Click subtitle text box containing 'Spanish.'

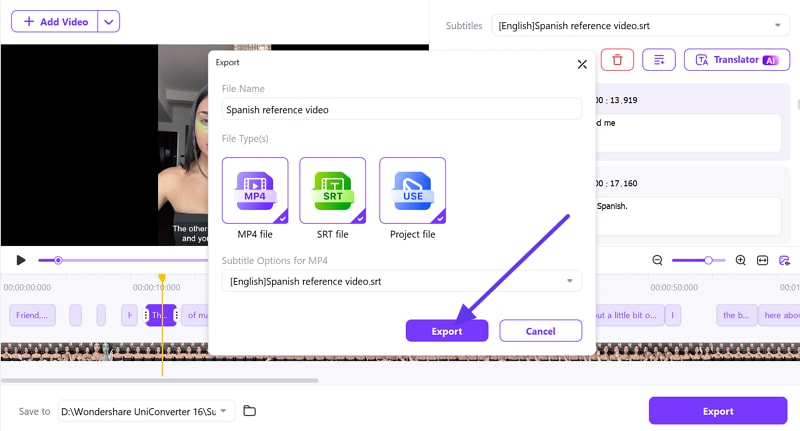pos(688,216)
